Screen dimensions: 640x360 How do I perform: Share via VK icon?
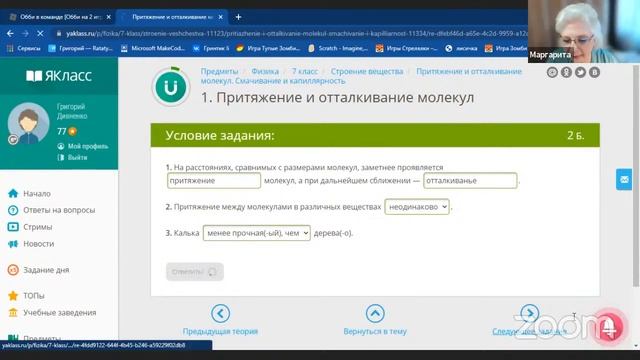tap(595, 72)
